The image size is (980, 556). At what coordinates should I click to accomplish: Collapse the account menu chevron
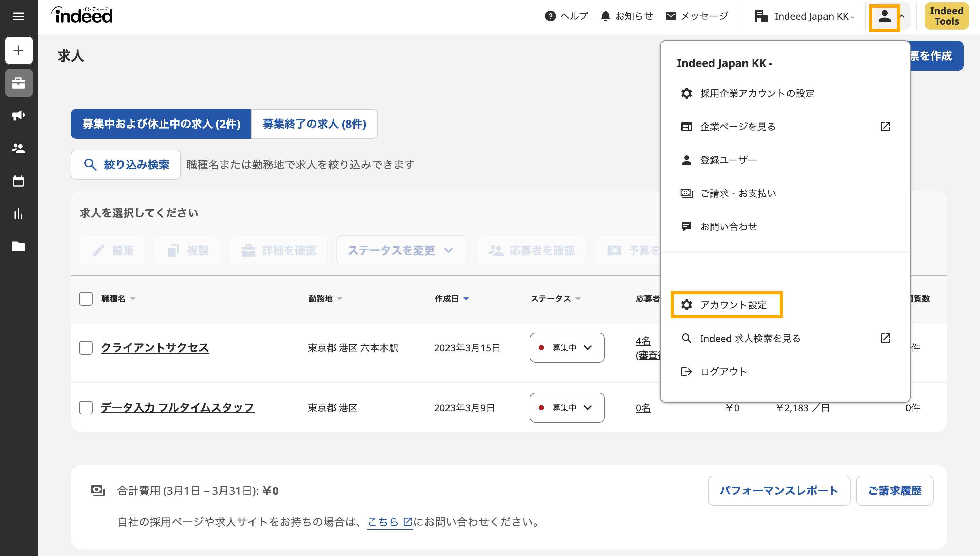902,16
